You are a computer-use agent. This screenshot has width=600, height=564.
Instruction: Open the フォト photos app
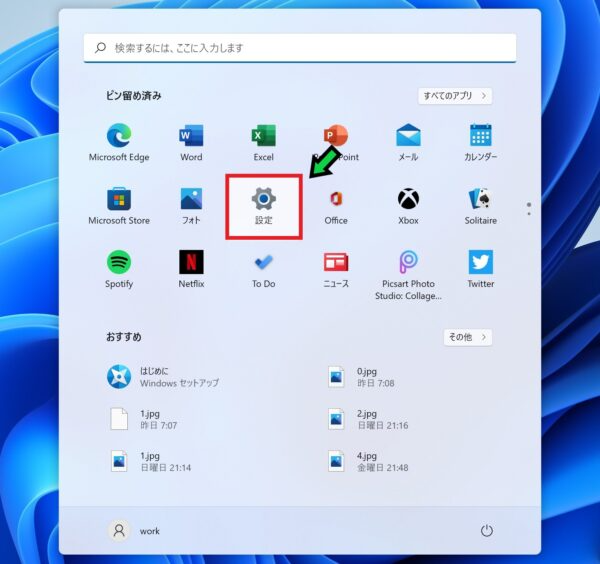191,206
